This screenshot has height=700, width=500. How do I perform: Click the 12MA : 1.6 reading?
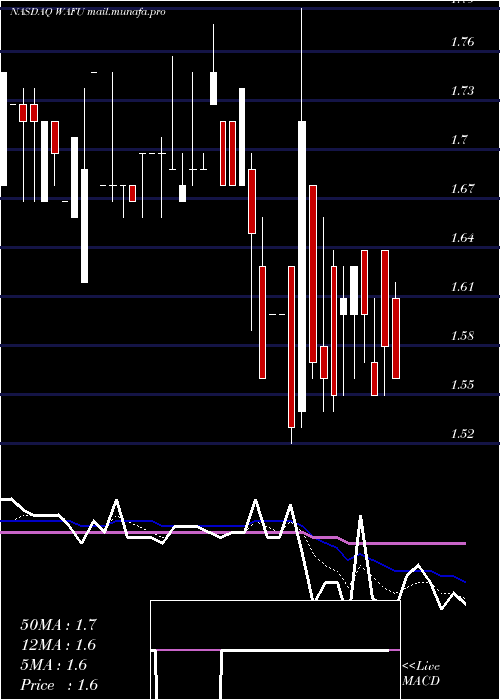coord(58,645)
